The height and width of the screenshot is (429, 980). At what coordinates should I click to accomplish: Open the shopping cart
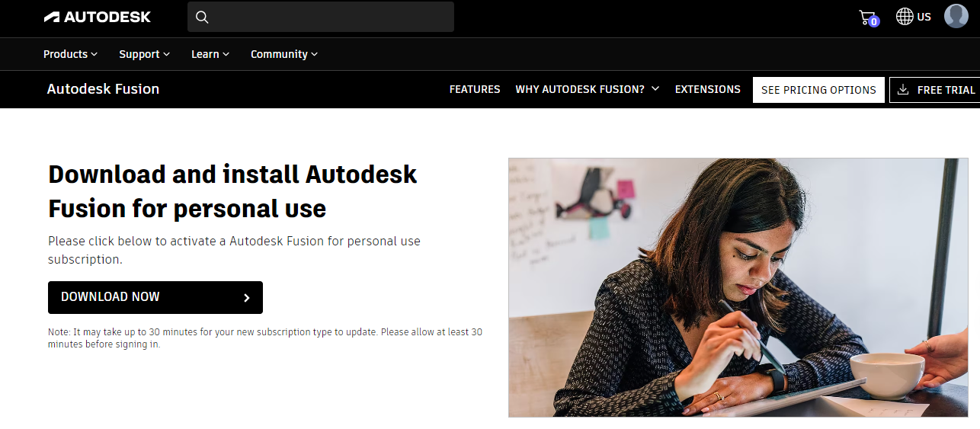[x=868, y=18]
